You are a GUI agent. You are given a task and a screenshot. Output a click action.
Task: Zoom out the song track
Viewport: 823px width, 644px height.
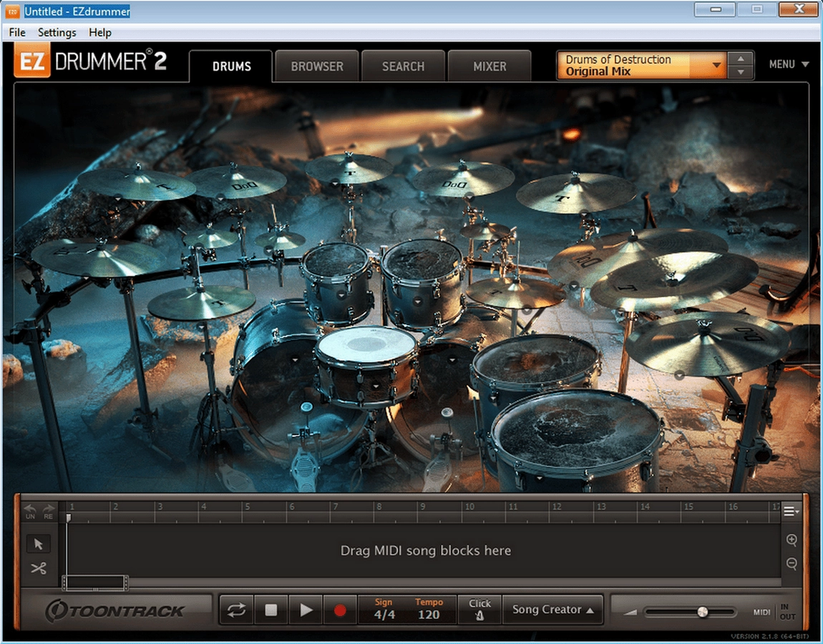792,564
